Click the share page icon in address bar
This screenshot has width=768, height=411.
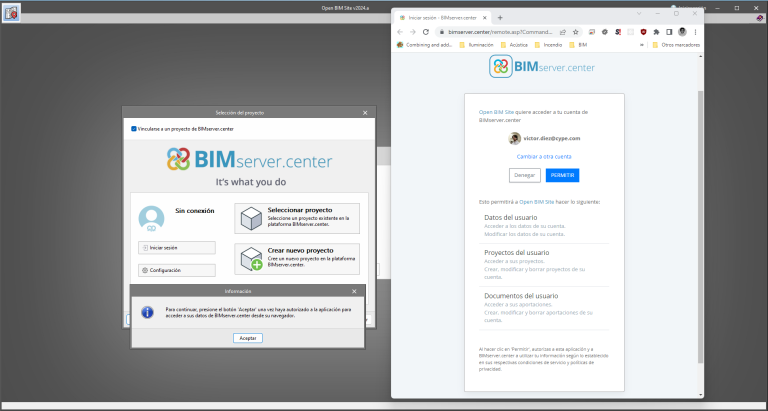(x=563, y=32)
